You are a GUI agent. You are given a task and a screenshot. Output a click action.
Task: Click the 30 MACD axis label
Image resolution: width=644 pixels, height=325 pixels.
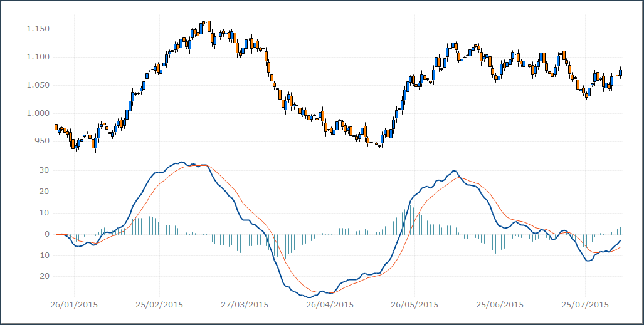point(45,170)
